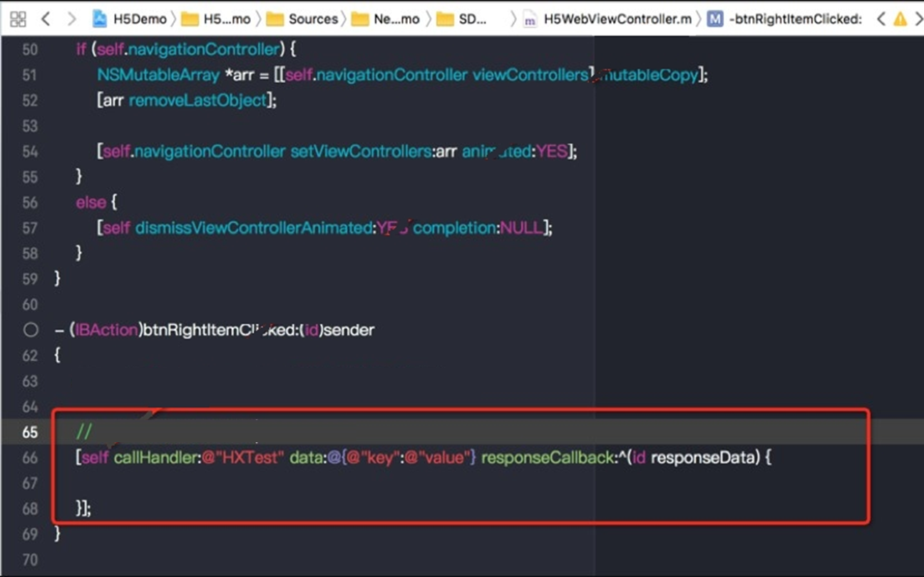Click the NULL argument on line 57
Screen dimensions: 924x577
coord(521,228)
